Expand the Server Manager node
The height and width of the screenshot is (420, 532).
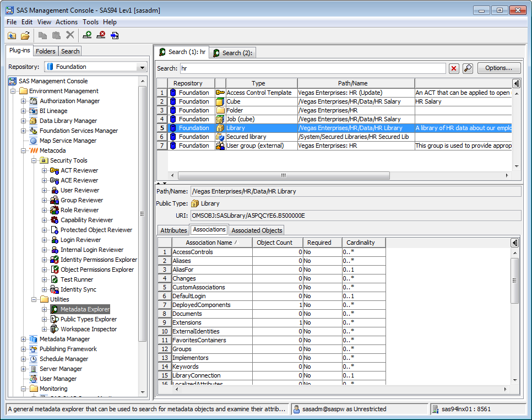pyautogui.click(x=24, y=369)
